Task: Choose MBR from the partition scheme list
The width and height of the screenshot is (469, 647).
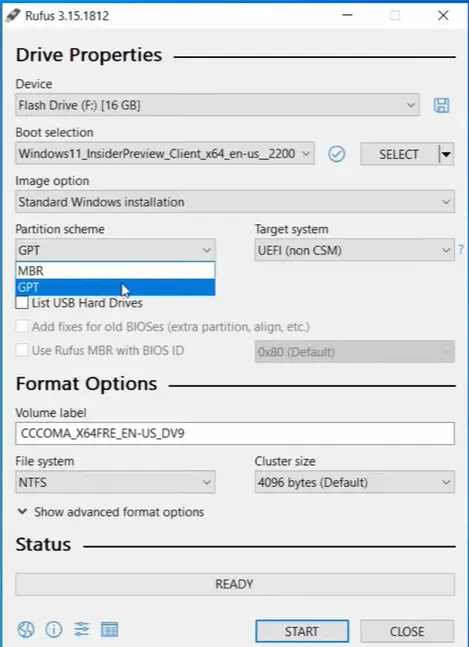Action: (x=115, y=271)
